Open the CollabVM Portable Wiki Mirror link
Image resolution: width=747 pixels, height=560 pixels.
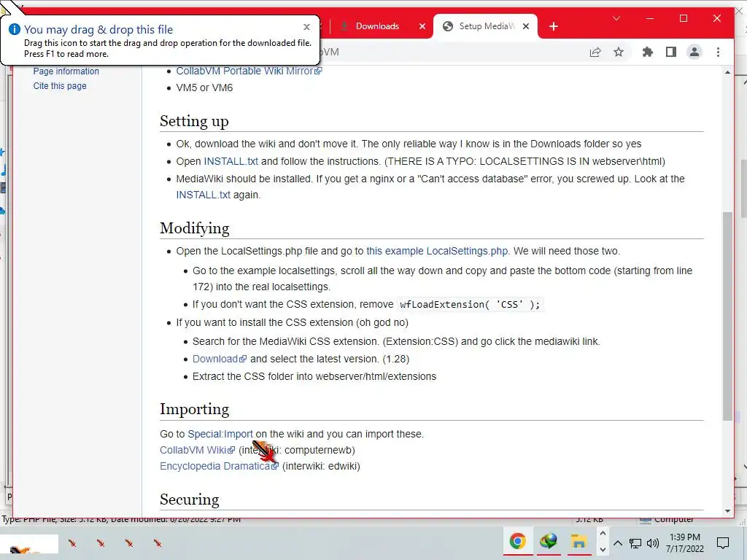pos(249,71)
